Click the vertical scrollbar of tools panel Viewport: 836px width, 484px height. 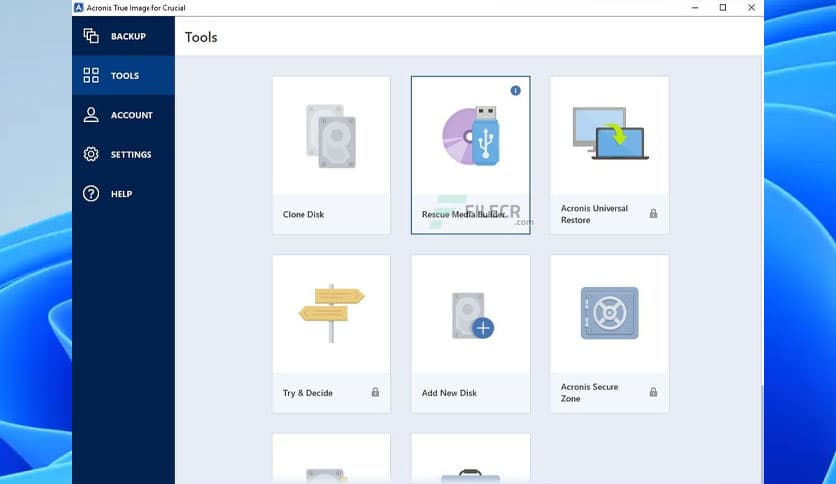tap(761, 269)
